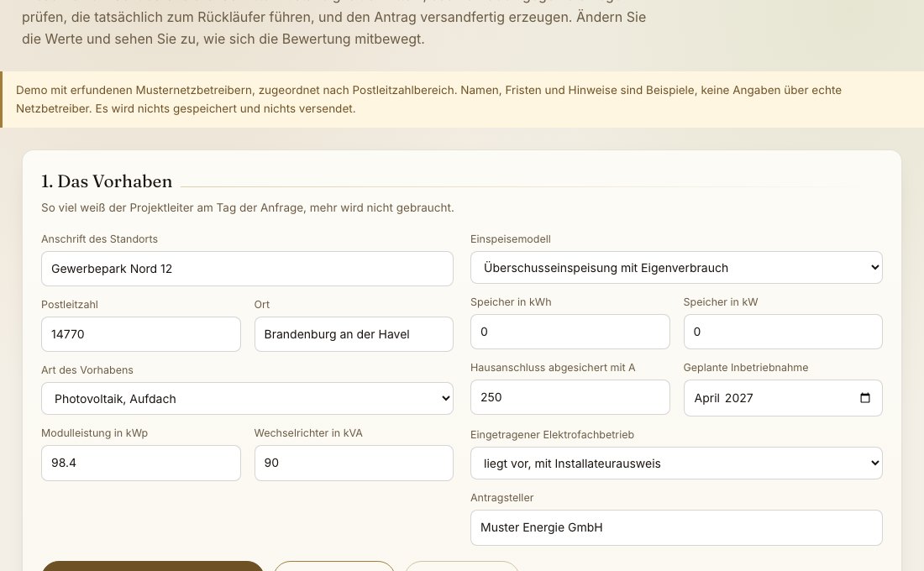This screenshot has height=571, width=924.
Task: Click the Antragsteller field Muster Energie GmbH
Action: point(676,527)
